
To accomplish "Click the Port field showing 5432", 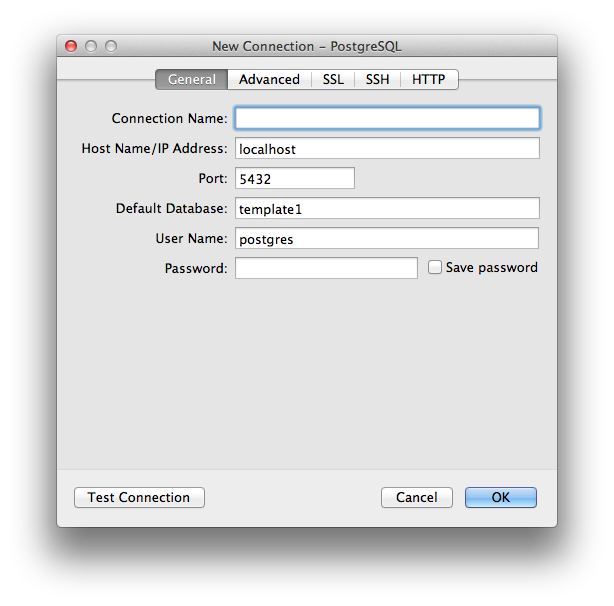I will pos(295,178).
